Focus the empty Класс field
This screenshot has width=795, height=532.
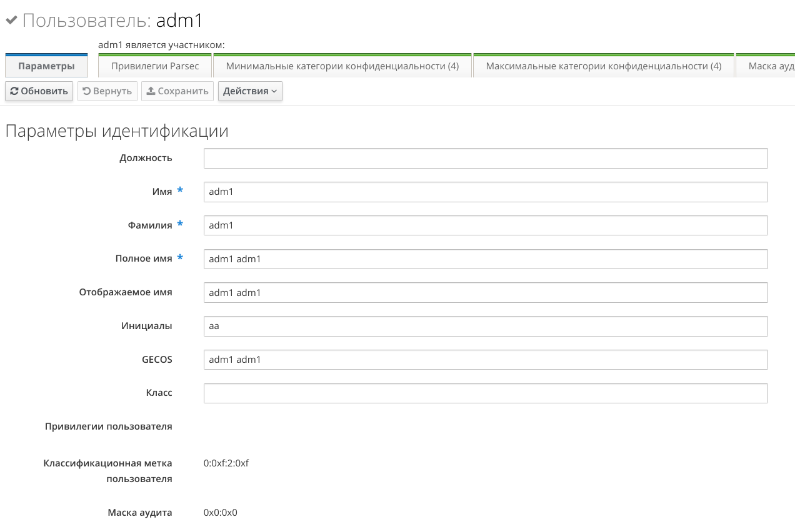[x=485, y=393]
